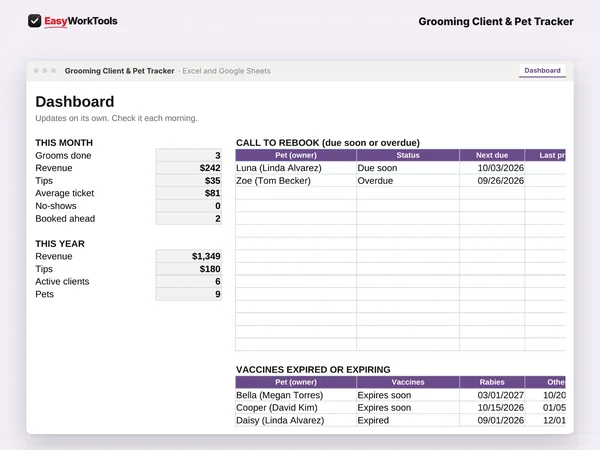The image size is (600, 450).
Task: Click the EasyWorkTools brand name
Action: 81,21
